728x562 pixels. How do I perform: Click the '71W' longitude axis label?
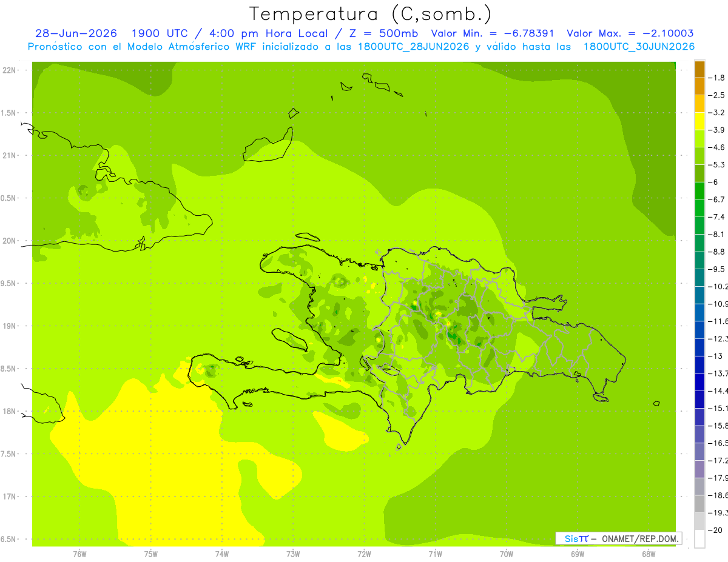pyautogui.click(x=435, y=554)
